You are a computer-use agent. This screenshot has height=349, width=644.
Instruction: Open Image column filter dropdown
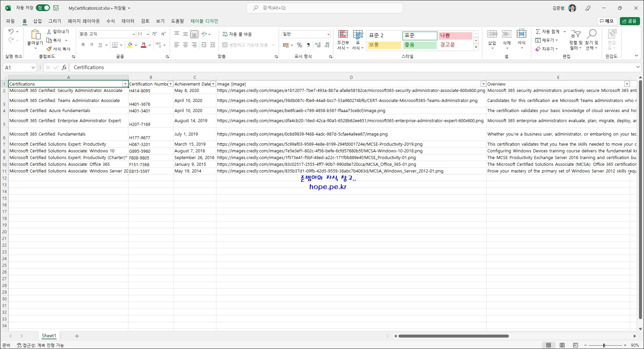[x=483, y=84]
